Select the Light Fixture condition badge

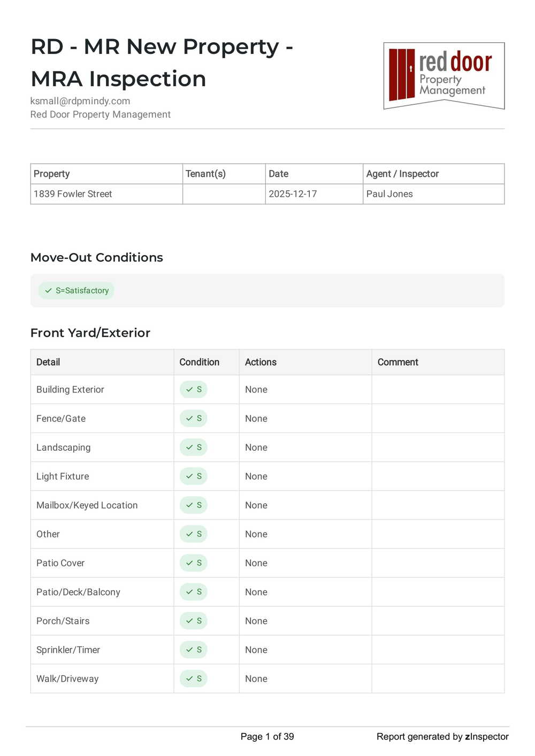tap(193, 476)
